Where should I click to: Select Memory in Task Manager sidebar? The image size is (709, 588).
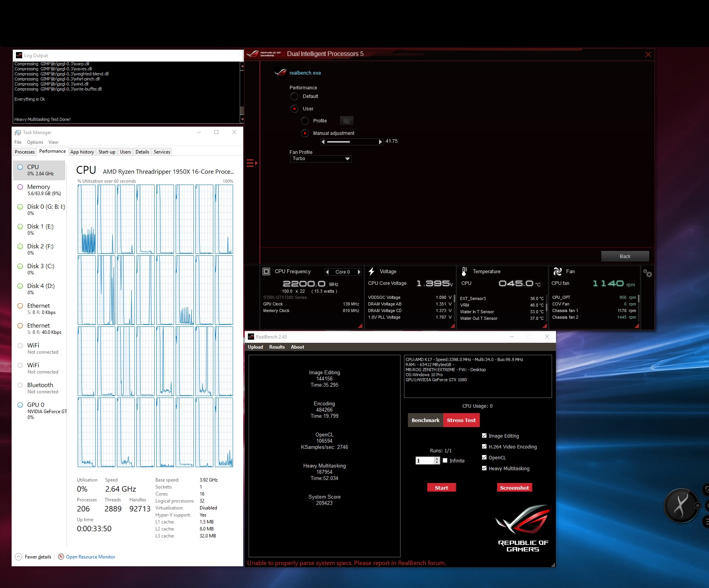pos(39,190)
